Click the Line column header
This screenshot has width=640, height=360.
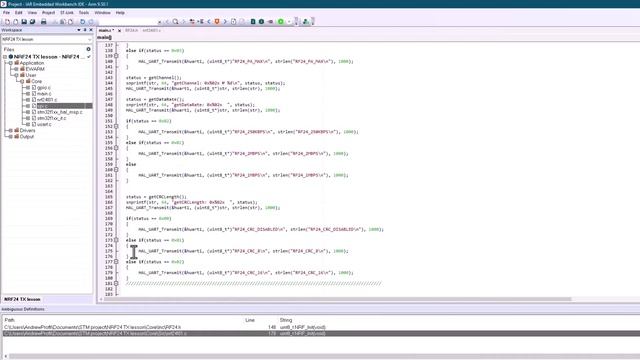pos(250,320)
